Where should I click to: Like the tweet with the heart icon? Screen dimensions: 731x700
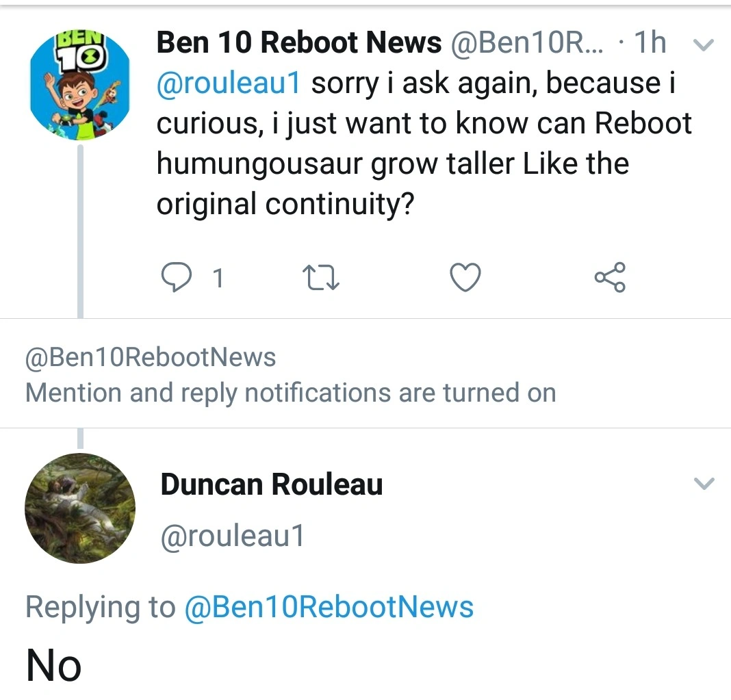[465, 278]
